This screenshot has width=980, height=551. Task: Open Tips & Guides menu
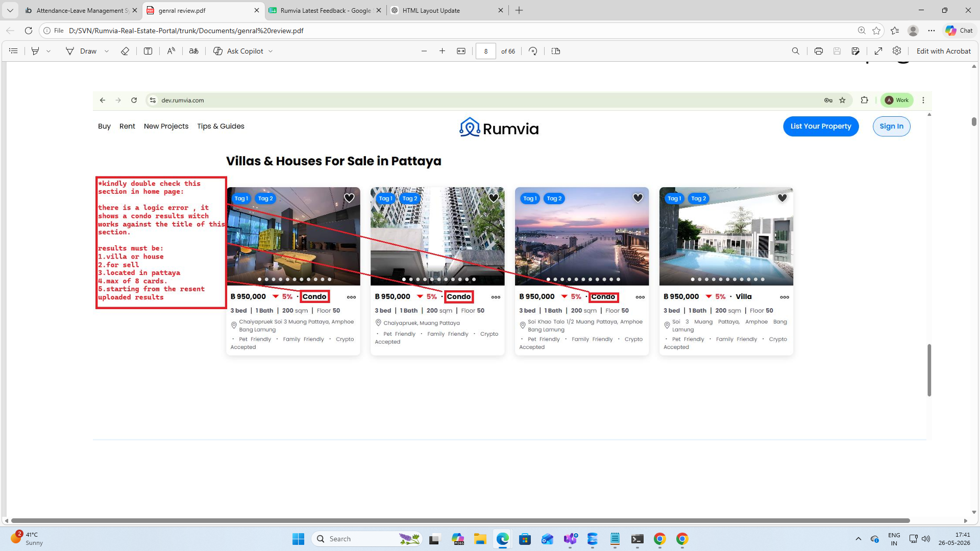point(220,127)
